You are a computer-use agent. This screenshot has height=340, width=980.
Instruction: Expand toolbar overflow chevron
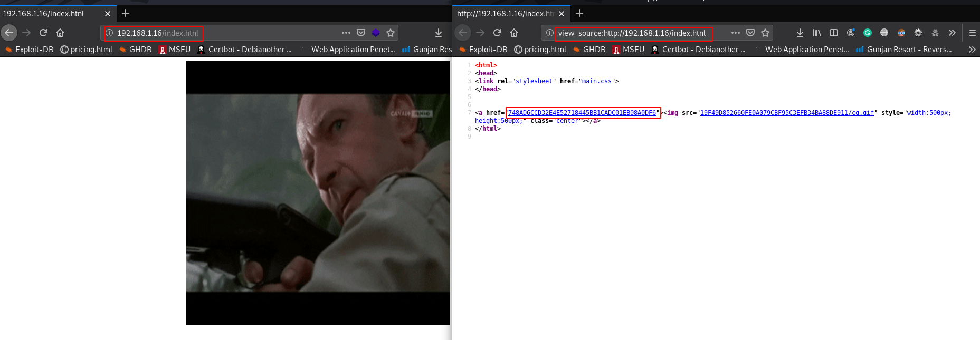[x=952, y=33]
